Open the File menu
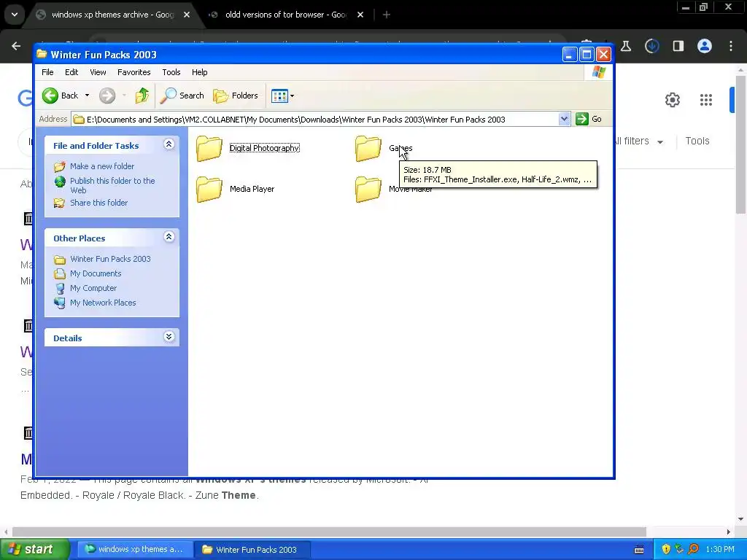The height and width of the screenshot is (560, 747). coord(47,72)
